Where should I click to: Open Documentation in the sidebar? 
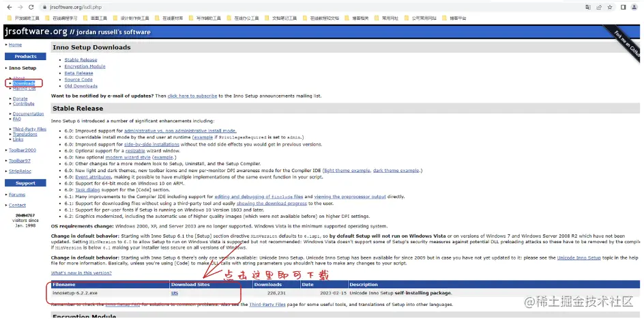pyautogui.click(x=29, y=114)
